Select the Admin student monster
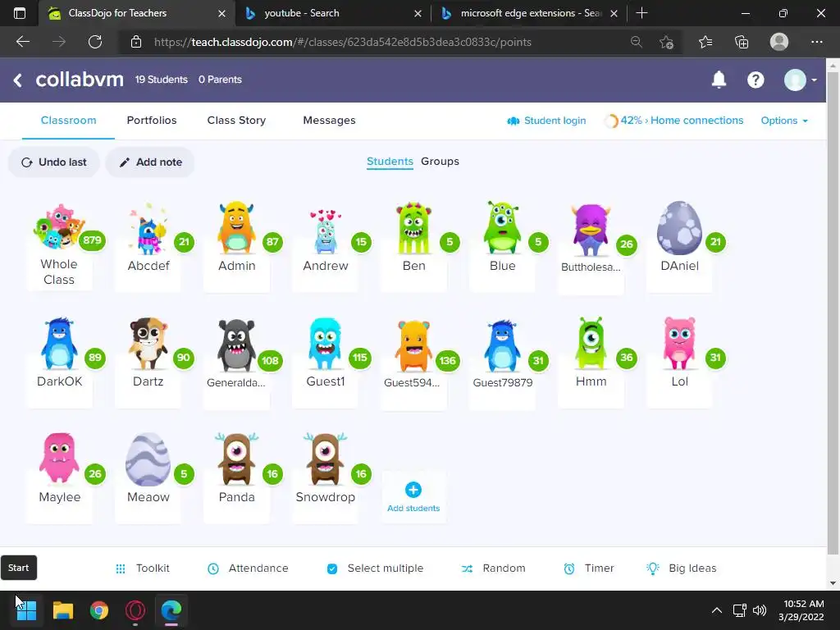840x630 pixels. [x=236, y=227]
